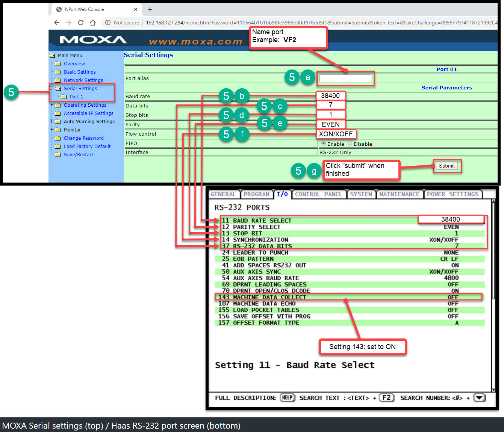Select the 13 STOP BIT row
Image resolution: width=504 pixels, height=432 pixels.
(x=350, y=233)
